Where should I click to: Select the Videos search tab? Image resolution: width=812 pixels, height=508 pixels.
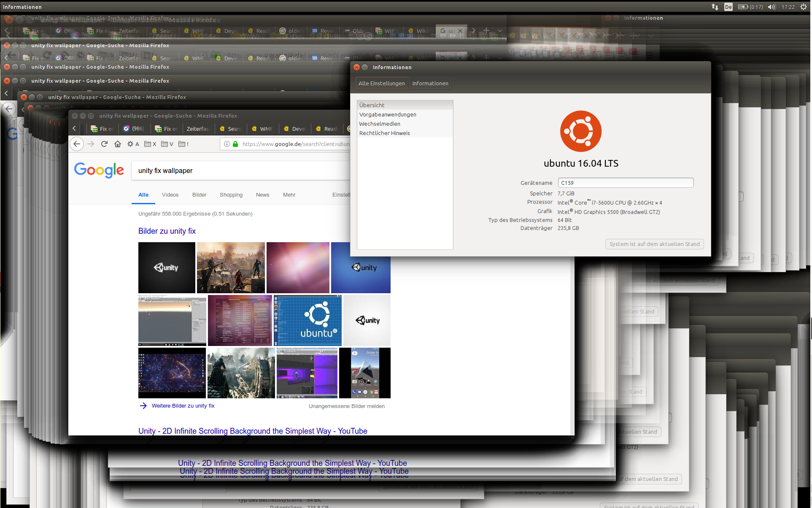170,195
